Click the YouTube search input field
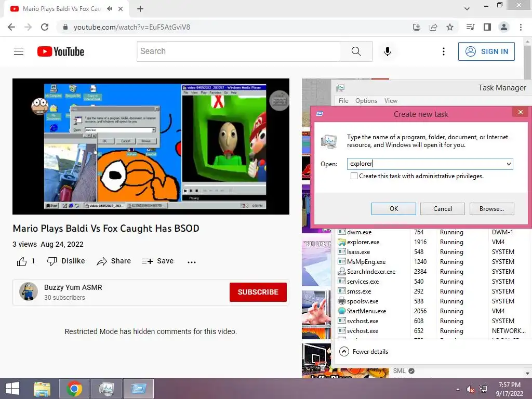Screen dimensions: 532x399 pyautogui.click(x=238, y=51)
